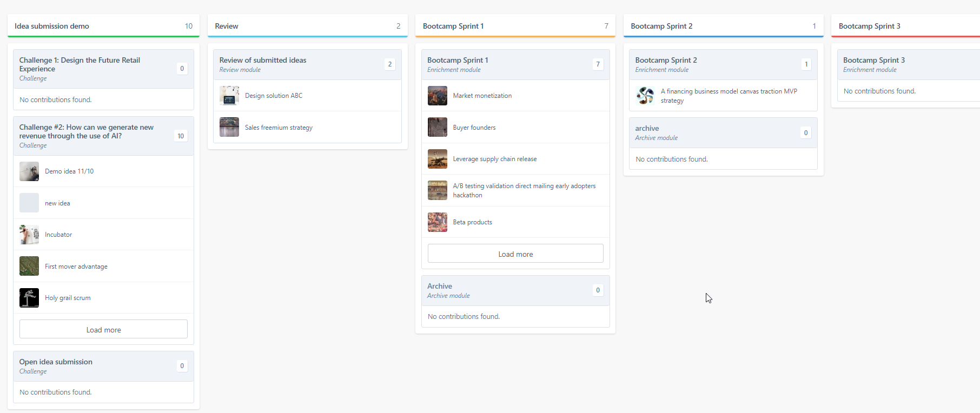The height and width of the screenshot is (413, 980).
Task: Click the Demo idea 11/10 thumbnail image
Action: coord(29,171)
